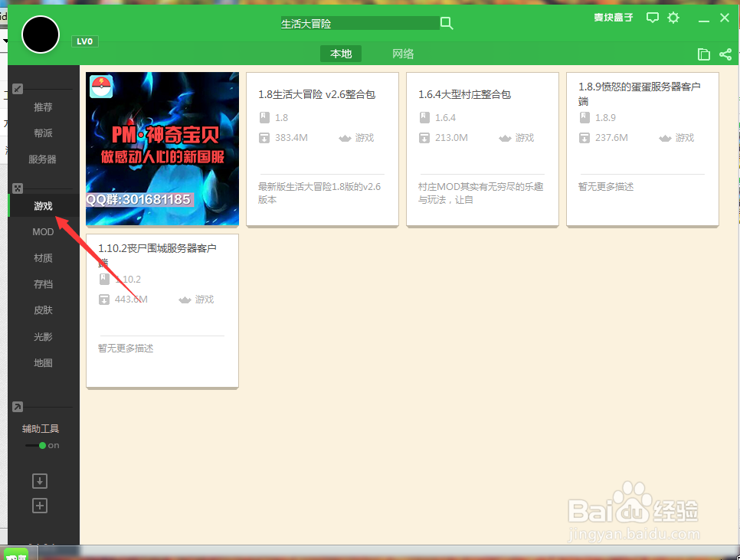
Task: Open 服务器 in the sidebar
Action: [x=42, y=159]
